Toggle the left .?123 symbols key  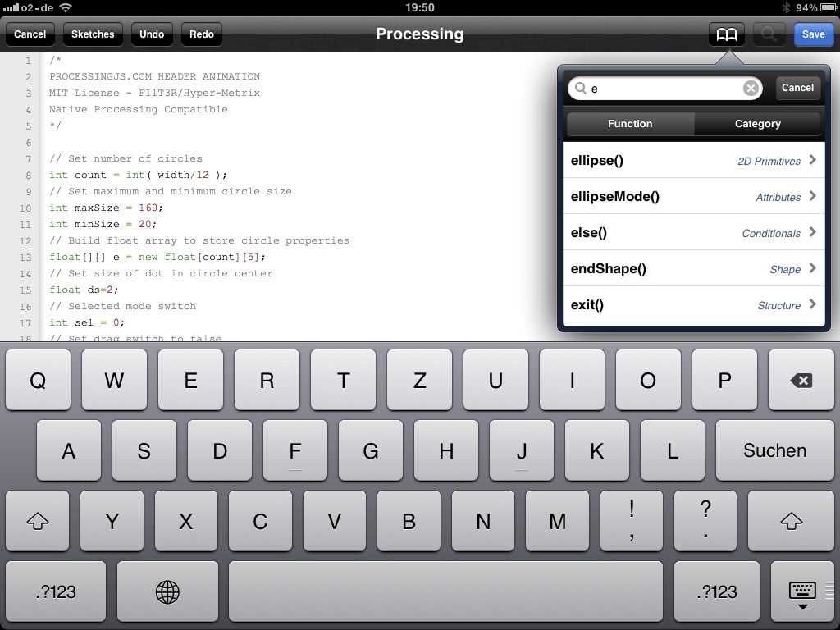click(x=56, y=591)
